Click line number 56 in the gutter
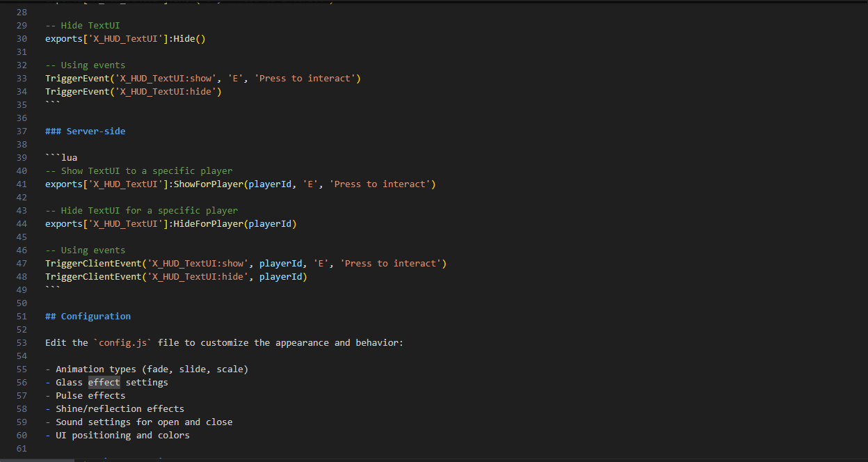 coord(21,382)
